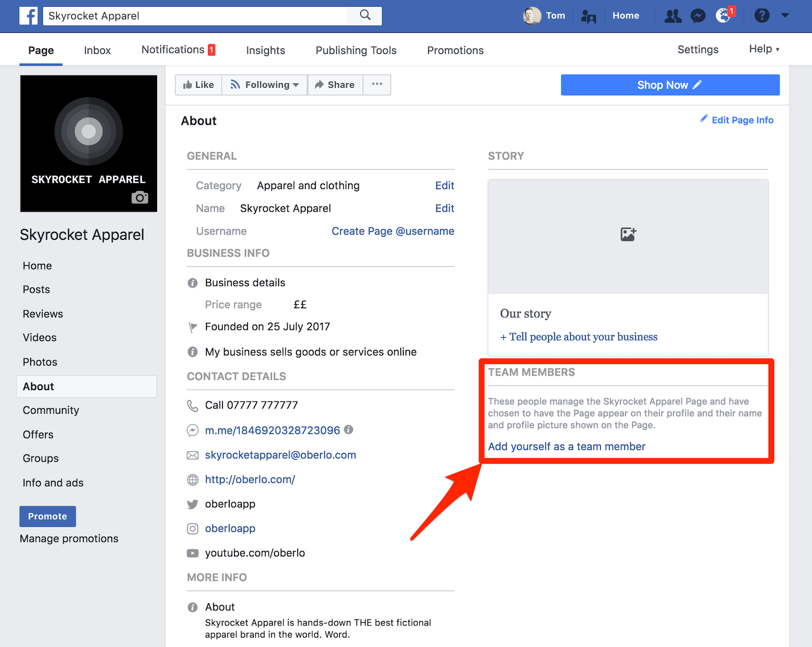Click the Help question mark icon
This screenshot has height=647, width=812.
pos(762,16)
